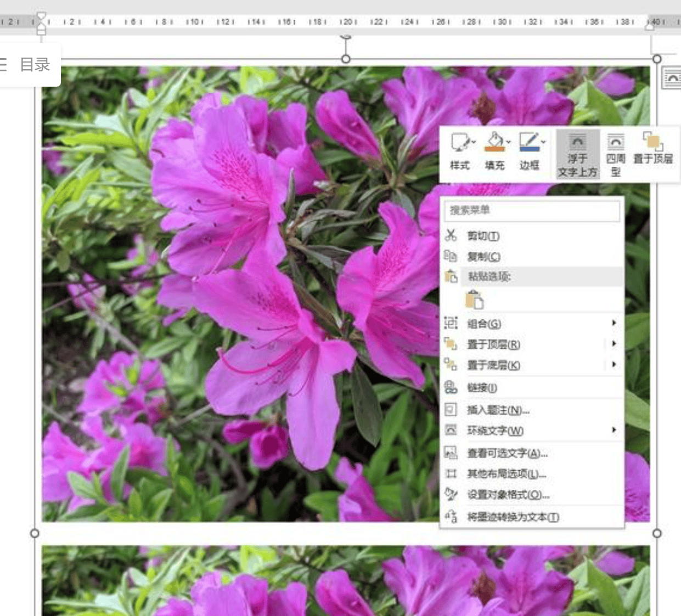681x616 pixels.
Task: Select the 样式 (Style) icon on the floating toolbar
Action: click(458, 144)
